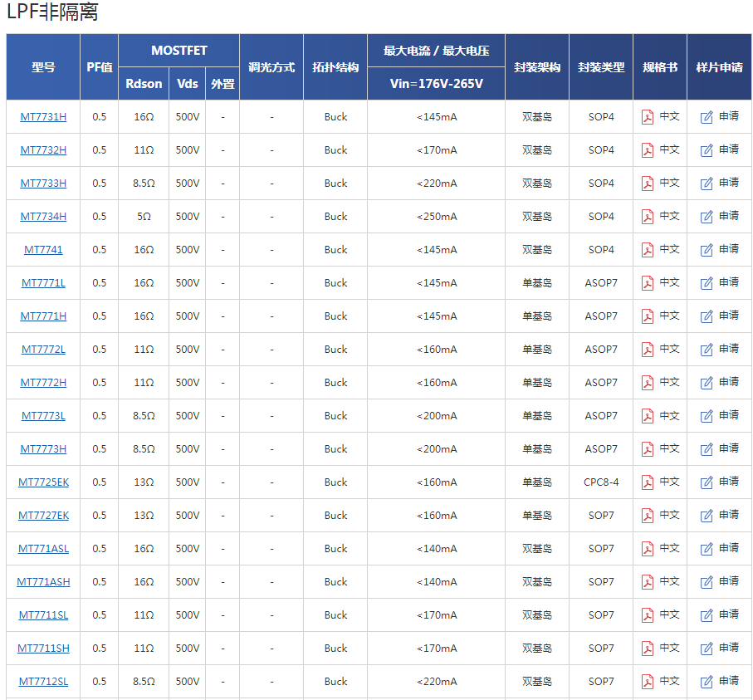Open the MT7733H model link
The image size is (753, 700).
(43, 184)
